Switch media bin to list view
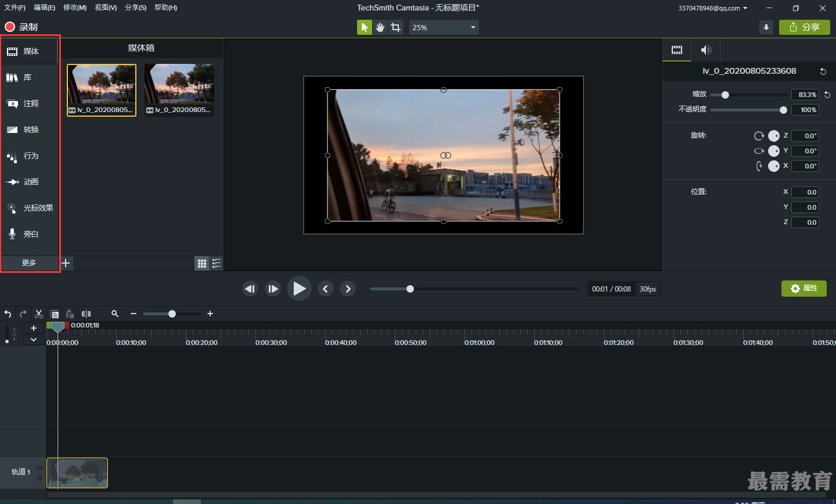The width and height of the screenshot is (836, 504). [216, 264]
